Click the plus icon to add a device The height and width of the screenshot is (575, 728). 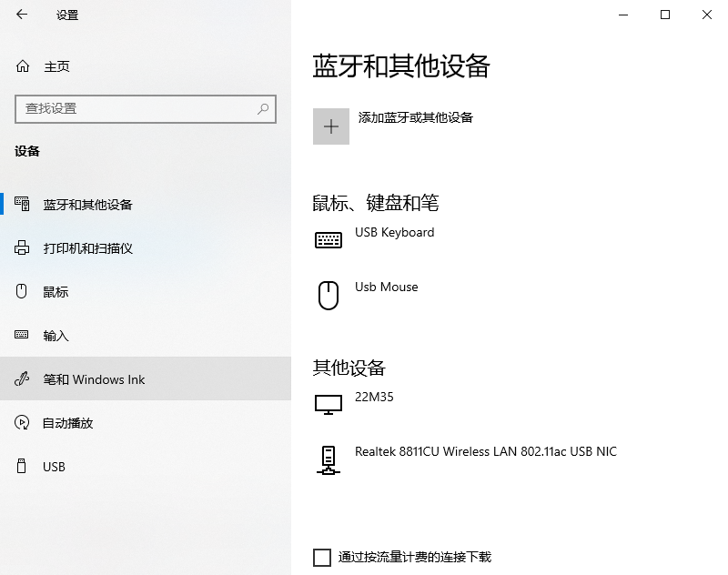click(331, 126)
